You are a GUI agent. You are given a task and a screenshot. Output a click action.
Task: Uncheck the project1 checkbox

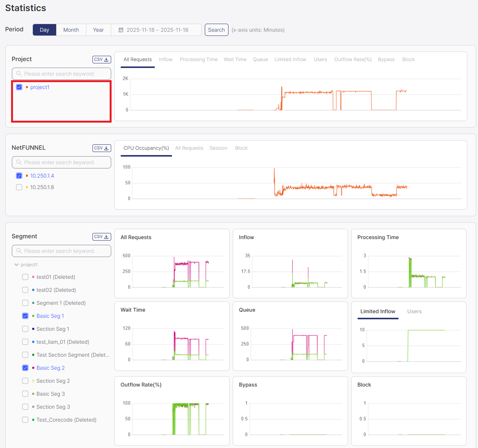point(19,87)
